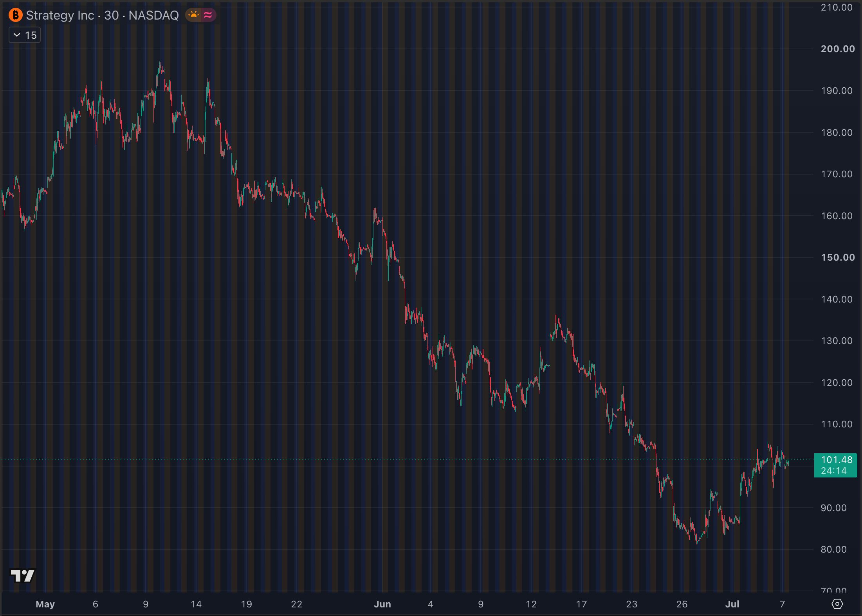The width and height of the screenshot is (862, 616).
Task: Click the "9" date label between 4 and 12
Action: [x=481, y=604]
